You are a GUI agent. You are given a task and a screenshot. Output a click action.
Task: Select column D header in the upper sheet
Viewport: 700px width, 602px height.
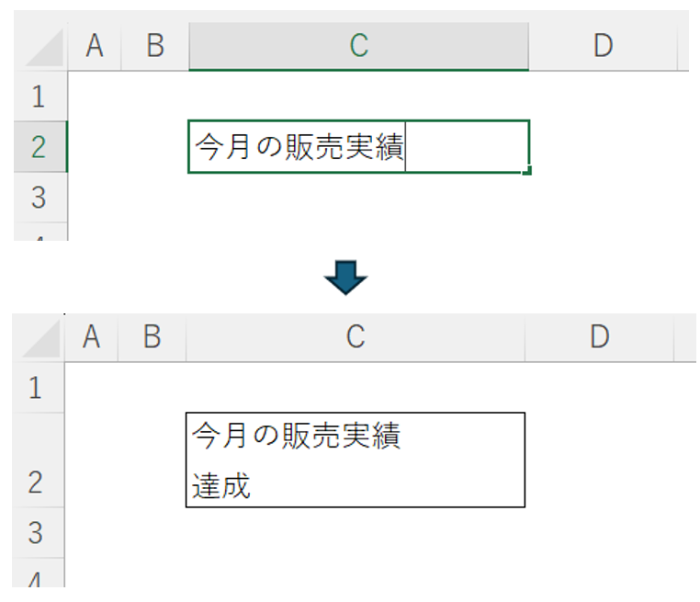coord(603,46)
